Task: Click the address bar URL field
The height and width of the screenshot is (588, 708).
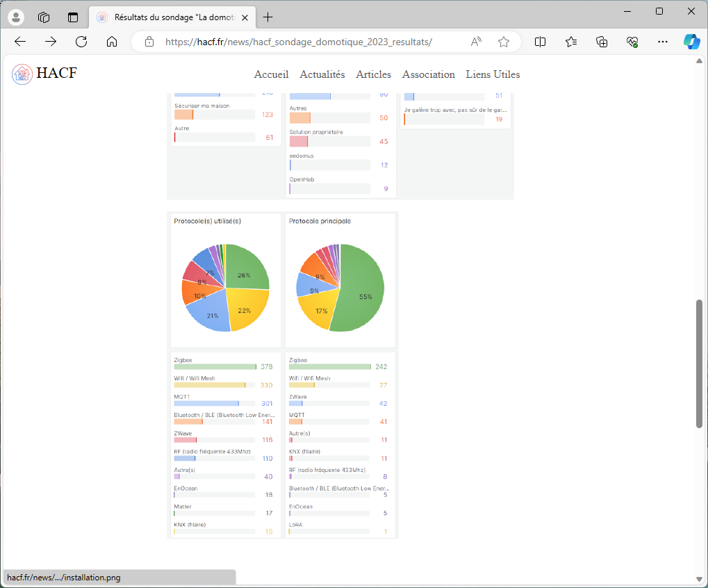Action: pos(299,42)
